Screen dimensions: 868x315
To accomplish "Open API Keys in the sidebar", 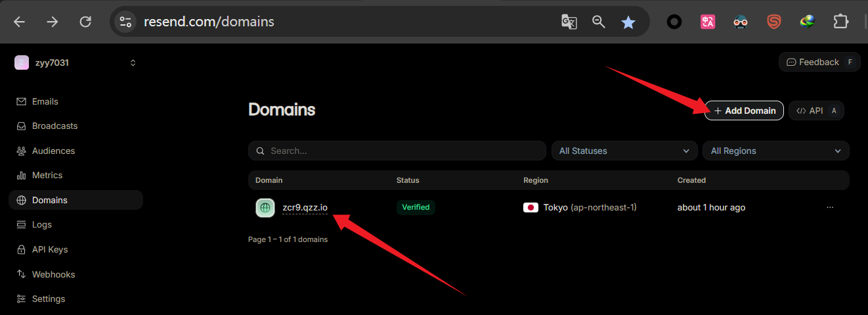I will (x=76, y=249).
